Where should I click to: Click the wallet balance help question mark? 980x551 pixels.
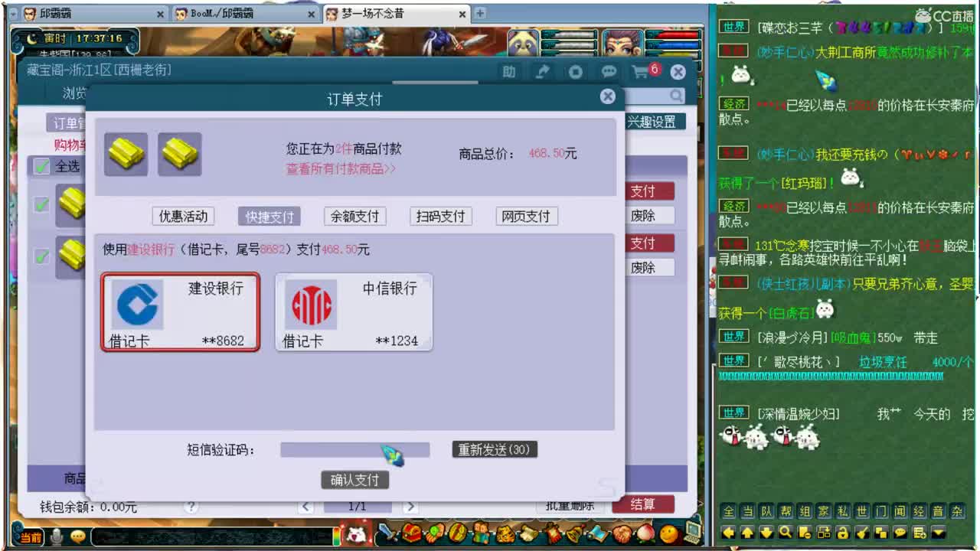click(x=191, y=507)
